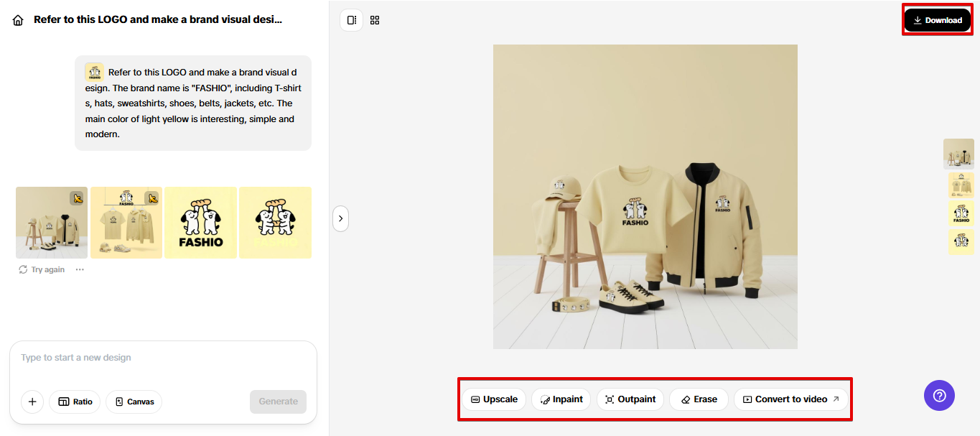
Task: Open the attachment plus icon
Action: point(32,402)
